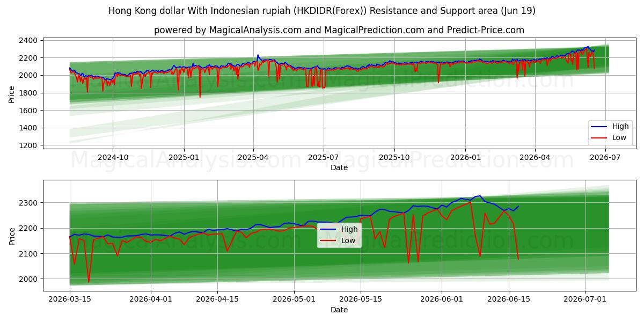Click the bottom chart 'Price' axis label
Viewport: 644px width, 322px height.
12,236
